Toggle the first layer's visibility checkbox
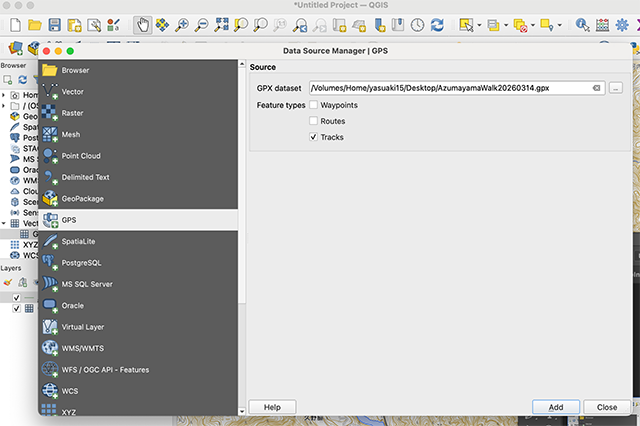 pos(16,297)
